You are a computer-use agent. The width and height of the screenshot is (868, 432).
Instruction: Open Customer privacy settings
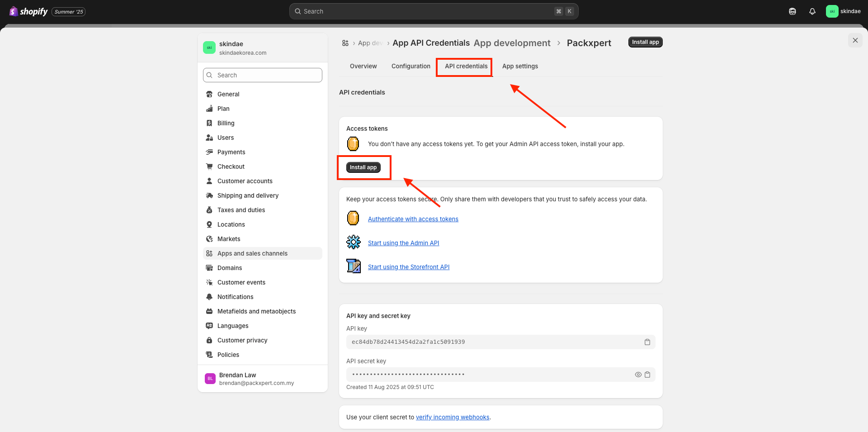click(x=263, y=340)
